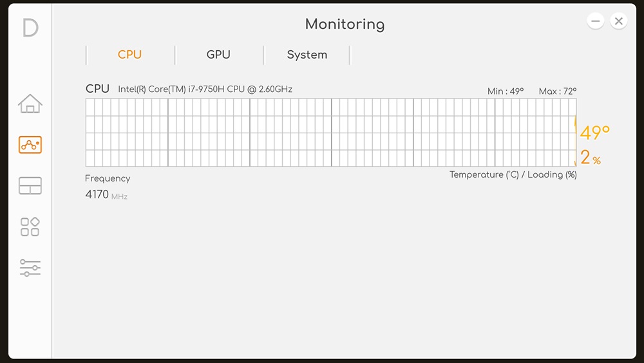Click the Min: 49° label
Viewport: 644px width, 363px height.
point(506,91)
